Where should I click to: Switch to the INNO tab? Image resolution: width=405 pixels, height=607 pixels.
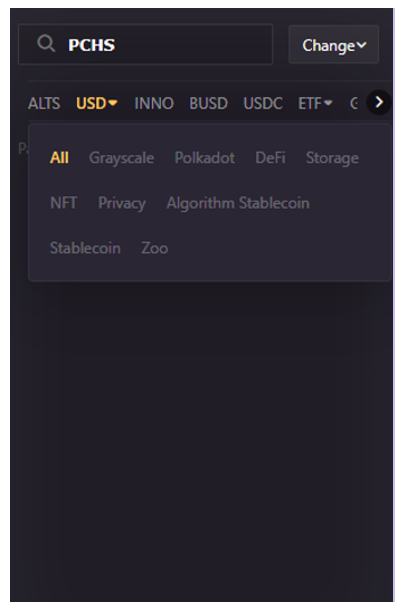pos(154,103)
